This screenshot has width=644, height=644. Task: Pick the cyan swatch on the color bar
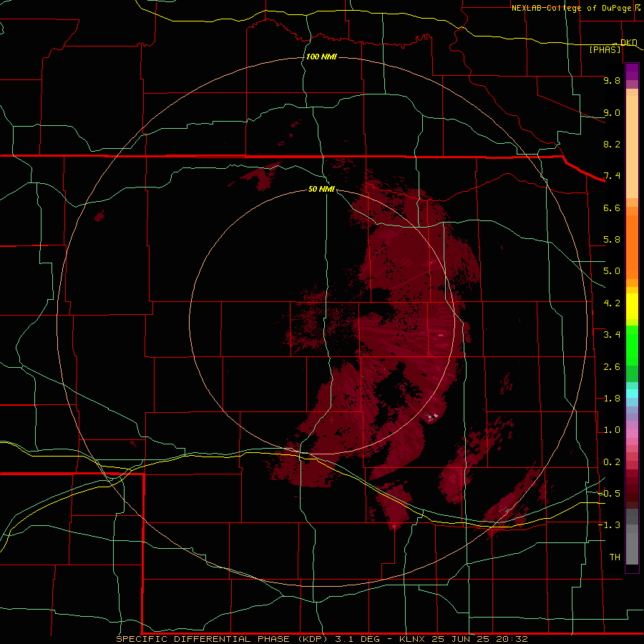pyautogui.click(x=632, y=394)
